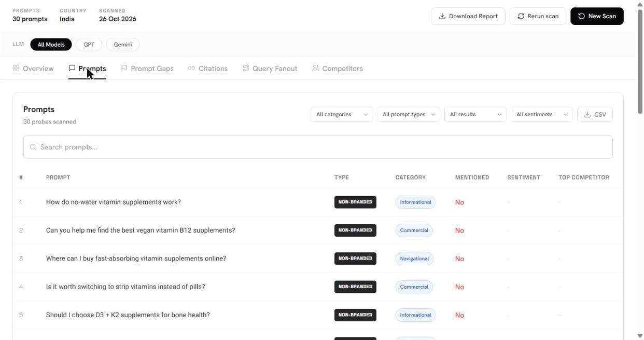Click NON-BRANDED badge in row 1
Image resolution: width=644 pixels, height=340 pixels.
[355, 202]
